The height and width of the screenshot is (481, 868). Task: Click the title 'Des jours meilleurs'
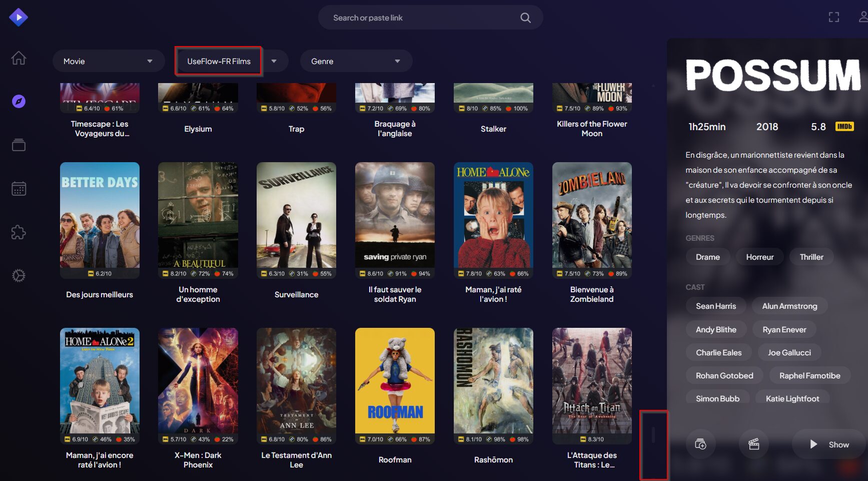[100, 295]
